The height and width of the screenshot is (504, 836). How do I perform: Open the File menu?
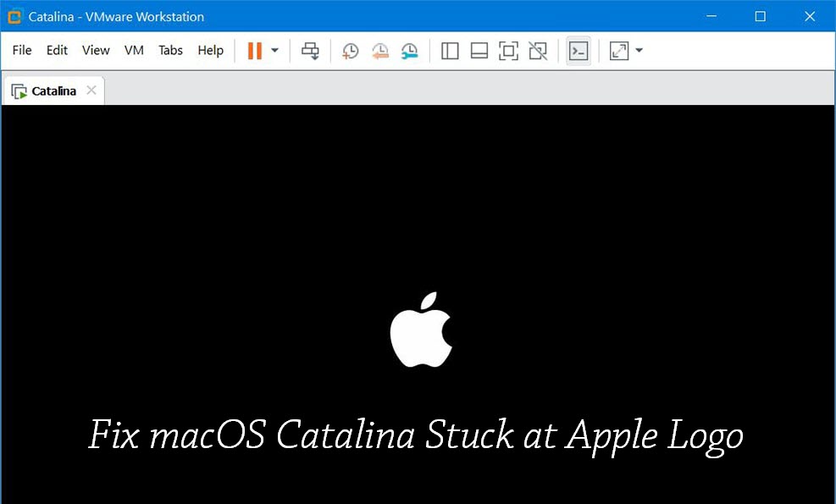pos(22,50)
